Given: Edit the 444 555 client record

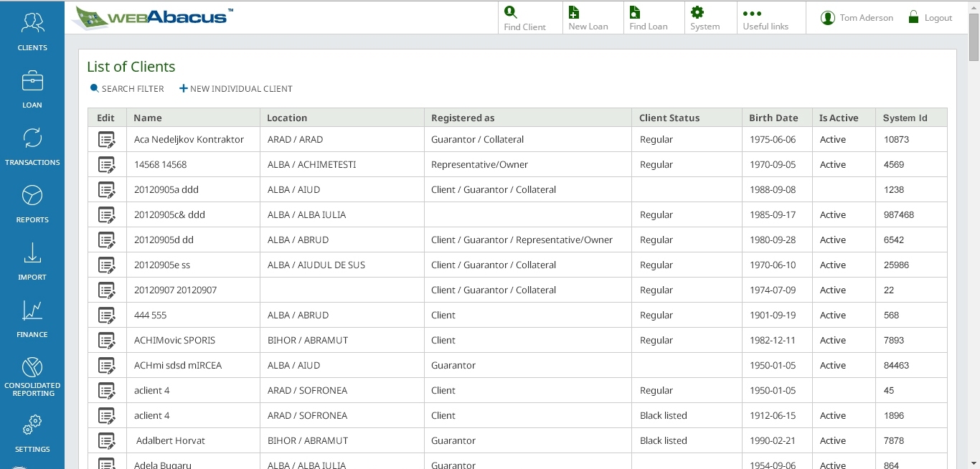Looking at the screenshot, I should pos(106,315).
